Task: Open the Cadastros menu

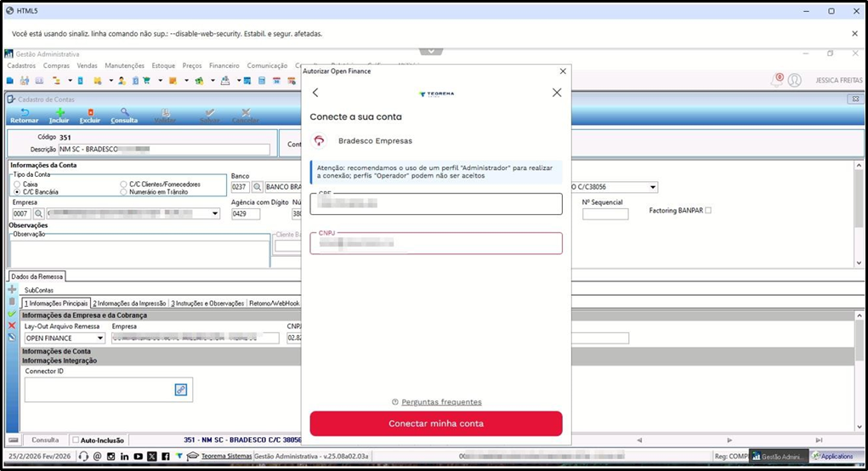Action: [x=21, y=65]
